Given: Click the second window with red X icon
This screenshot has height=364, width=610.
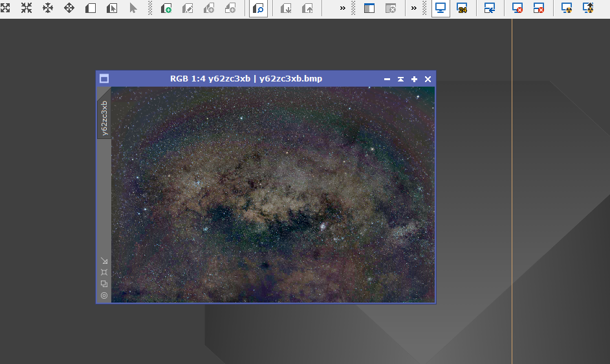Looking at the screenshot, I should click(x=539, y=8).
